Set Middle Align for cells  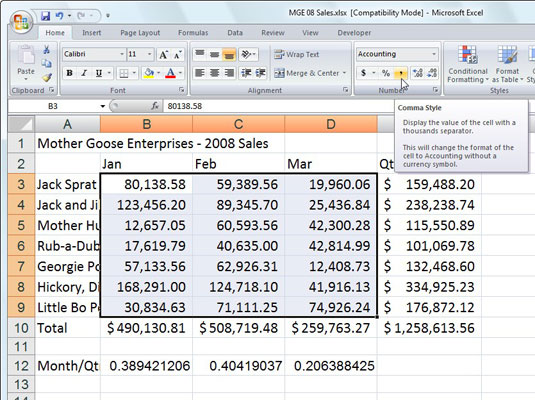tap(215, 54)
